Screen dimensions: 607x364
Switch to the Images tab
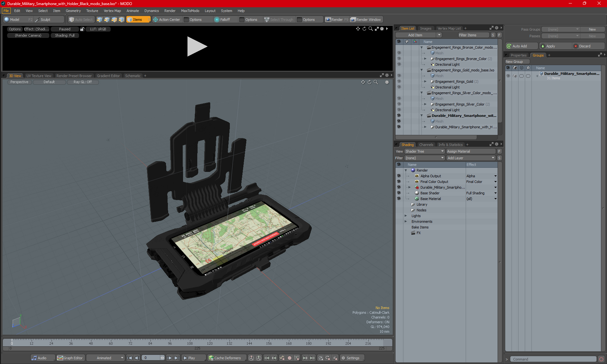426,28
